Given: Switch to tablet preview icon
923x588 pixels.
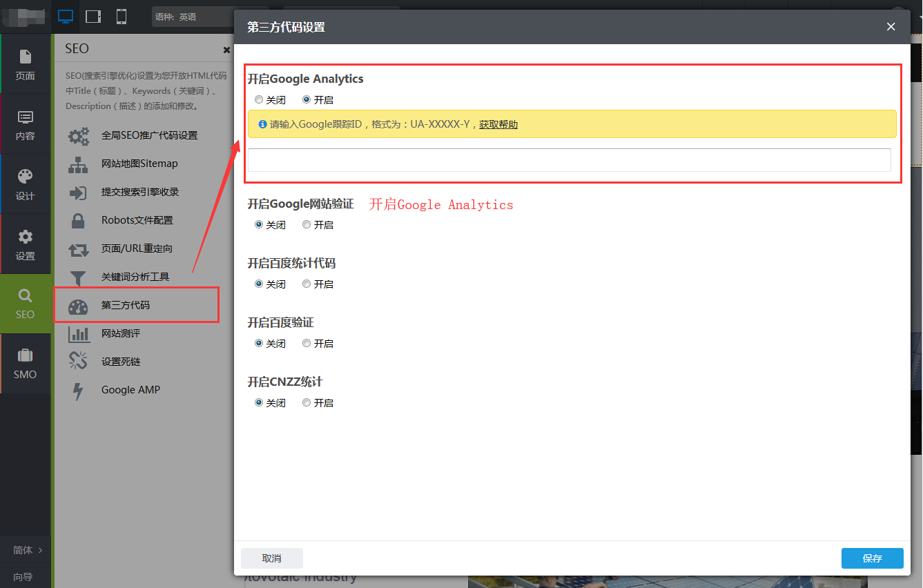Looking at the screenshot, I should click(x=93, y=17).
